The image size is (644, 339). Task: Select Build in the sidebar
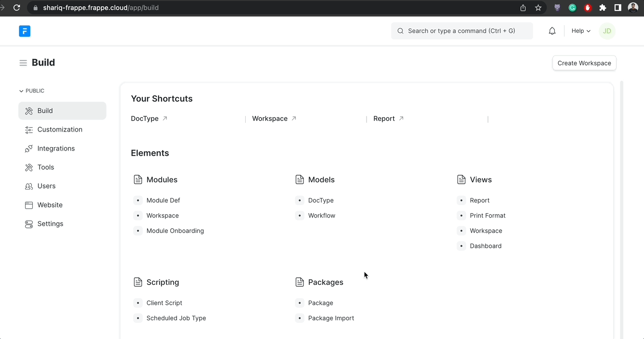45,111
